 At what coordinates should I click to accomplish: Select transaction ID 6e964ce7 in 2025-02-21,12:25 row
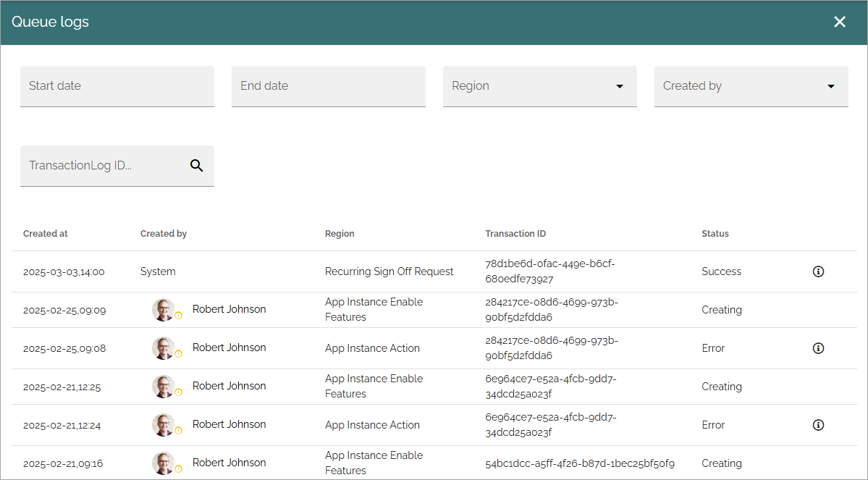(551, 387)
